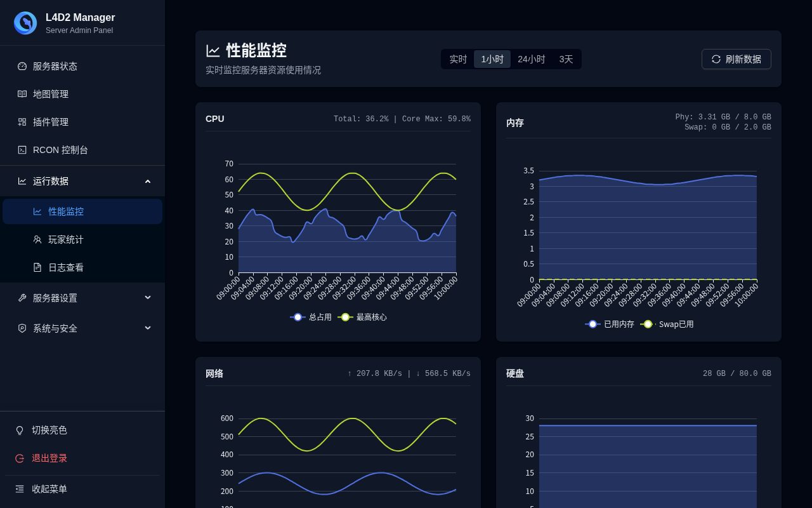Click the wrench icon beside 服务器设置
This screenshot has width=812, height=508.
tap(22, 298)
